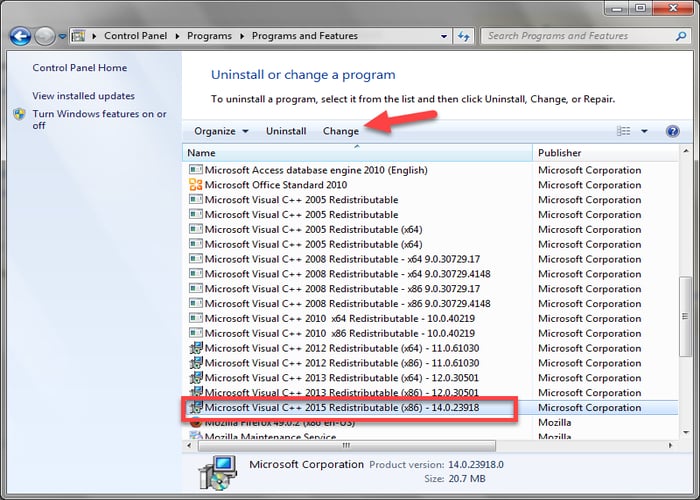Select Microsoft Office Standard 2010 entry
This screenshot has height=500, width=700.
(x=276, y=185)
